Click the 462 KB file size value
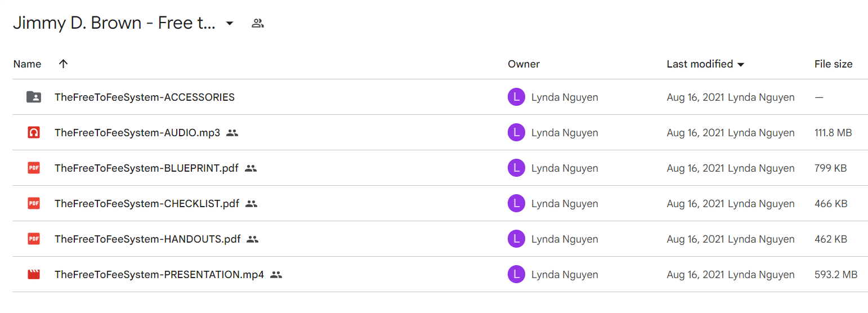Image resolution: width=868 pixels, height=313 pixels. coord(830,239)
